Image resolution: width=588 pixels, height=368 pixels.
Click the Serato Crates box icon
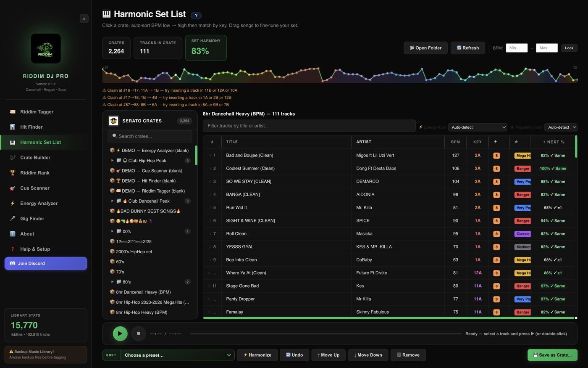[x=113, y=121]
